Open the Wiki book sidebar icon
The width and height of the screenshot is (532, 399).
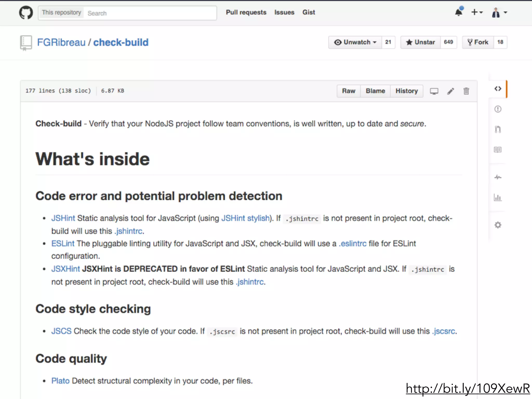pyautogui.click(x=498, y=150)
